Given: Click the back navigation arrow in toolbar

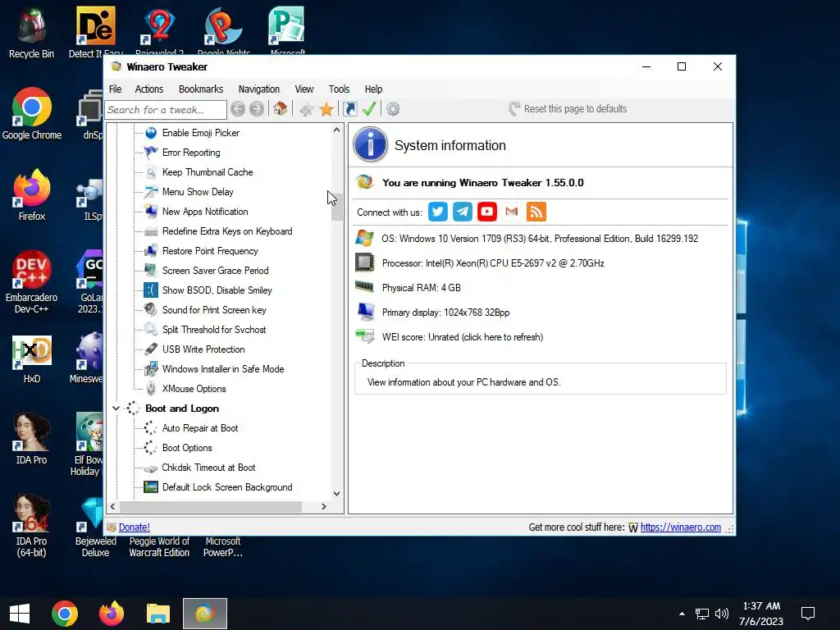Looking at the screenshot, I should (238, 109).
